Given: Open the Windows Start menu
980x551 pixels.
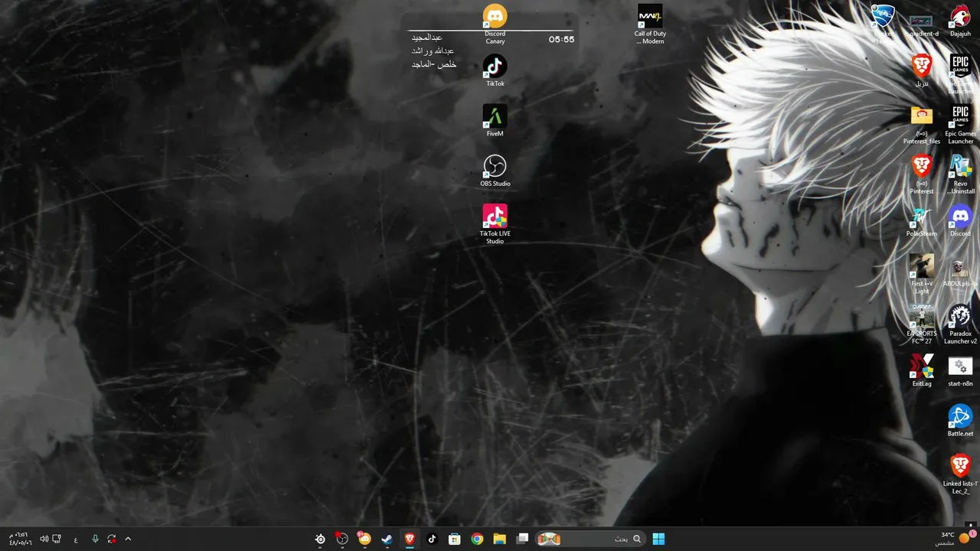Looking at the screenshot, I should pos(658,539).
